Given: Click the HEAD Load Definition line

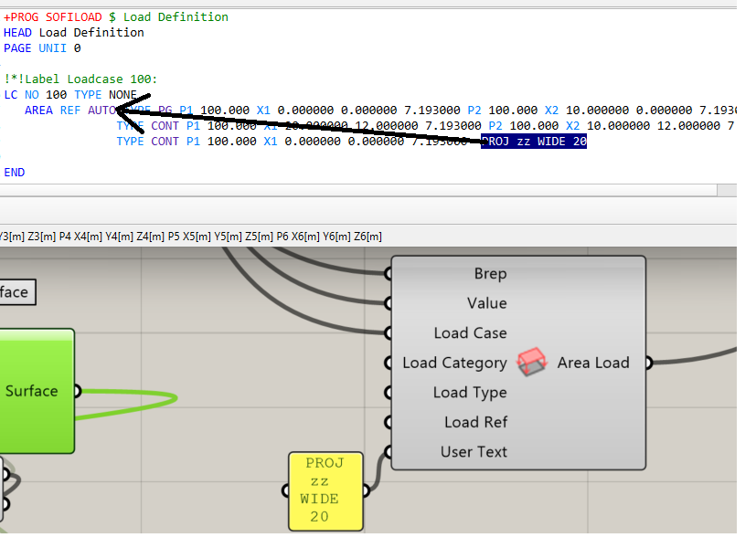Looking at the screenshot, I should point(73,33).
